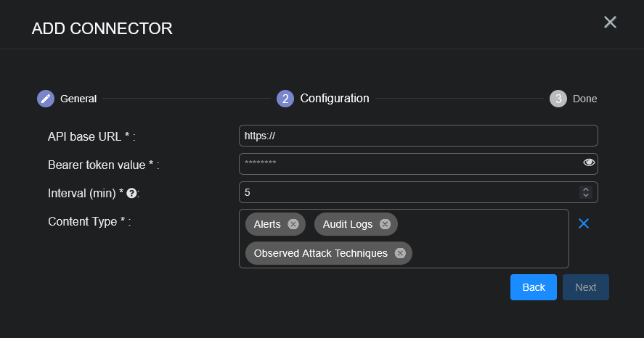
Task: Open the Interval help question mark
Action: [132, 193]
